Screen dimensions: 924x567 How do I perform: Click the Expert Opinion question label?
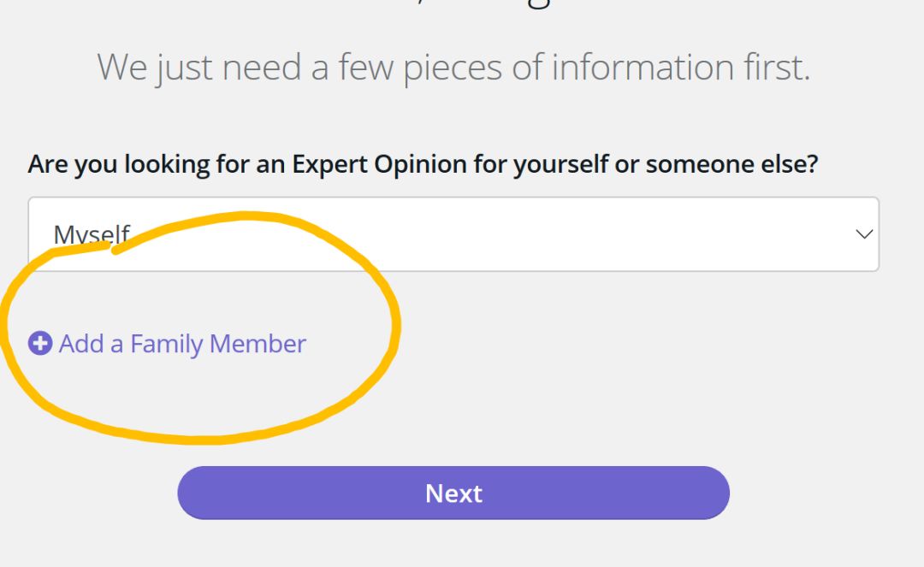[423, 164]
